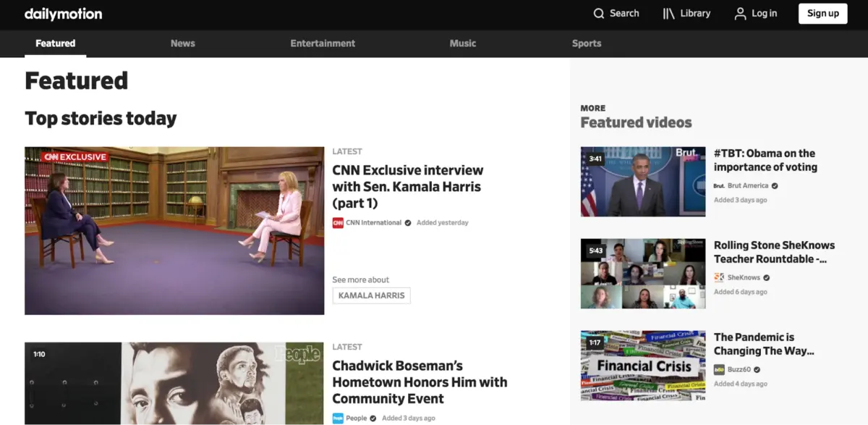Open Chadwick Boseman's Hometown Honors headline

420,382
